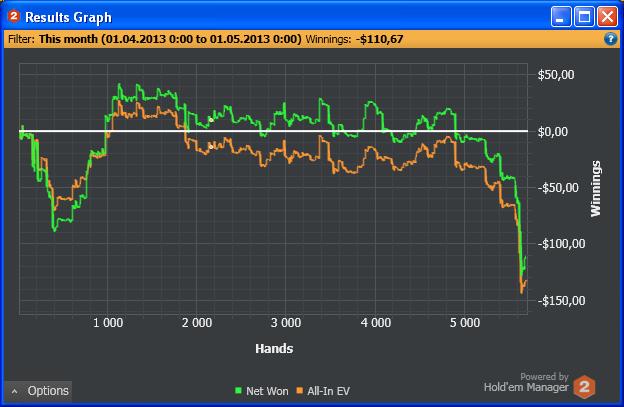This screenshot has width=624, height=407.
Task: Click the -$100,00 axis label
Action: [561, 243]
